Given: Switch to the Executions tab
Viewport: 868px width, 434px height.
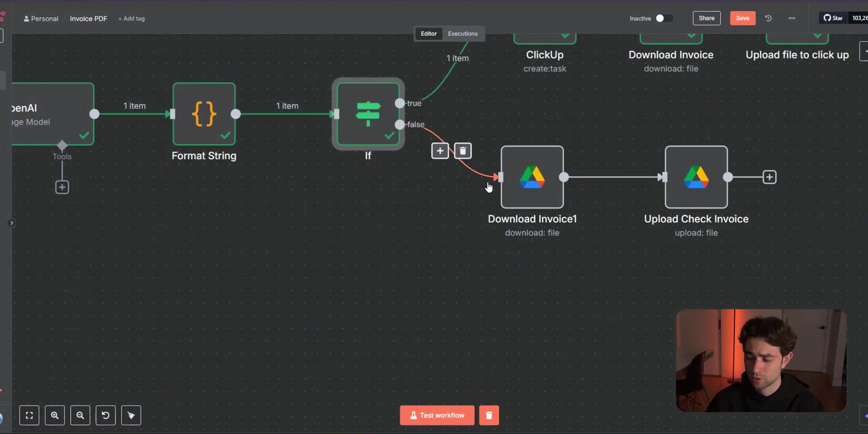Looking at the screenshot, I should (462, 33).
